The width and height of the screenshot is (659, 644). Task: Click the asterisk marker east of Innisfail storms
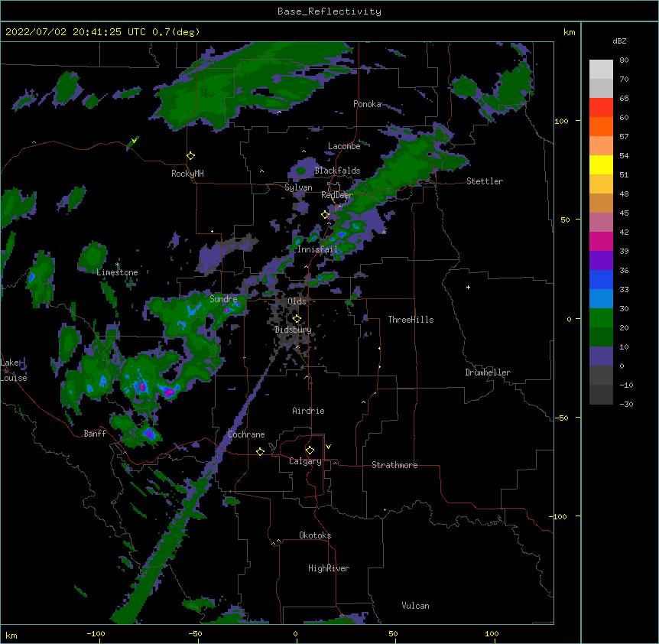click(x=384, y=232)
